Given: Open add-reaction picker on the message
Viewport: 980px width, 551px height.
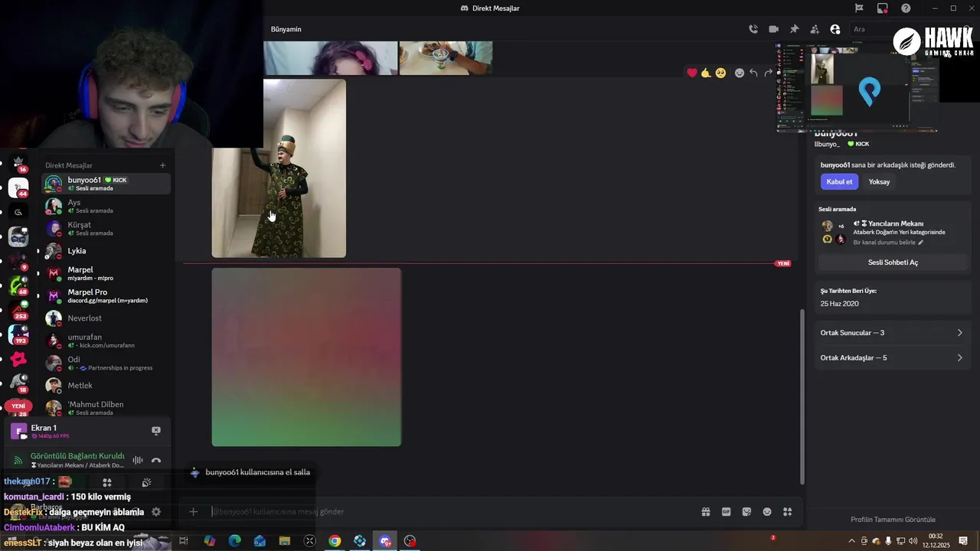Looking at the screenshot, I should point(739,73).
